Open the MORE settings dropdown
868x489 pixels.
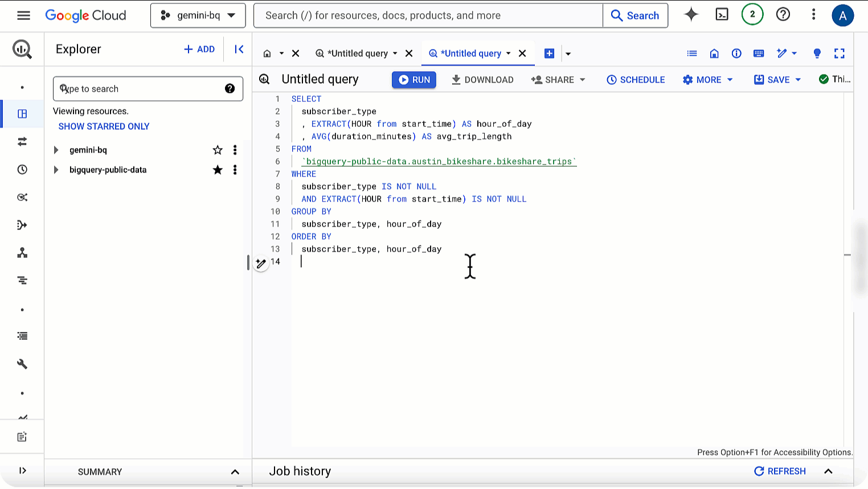pyautogui.click(x=708, y=80)
